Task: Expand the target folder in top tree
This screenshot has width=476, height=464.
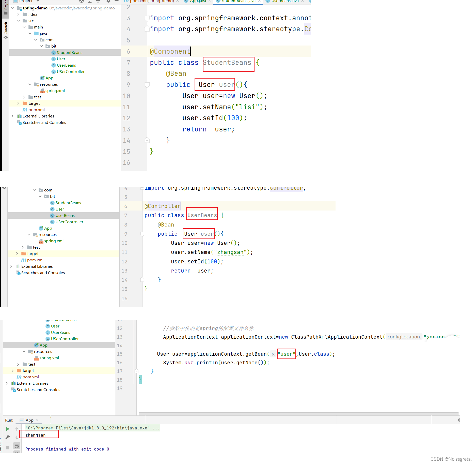Action: 18,103
